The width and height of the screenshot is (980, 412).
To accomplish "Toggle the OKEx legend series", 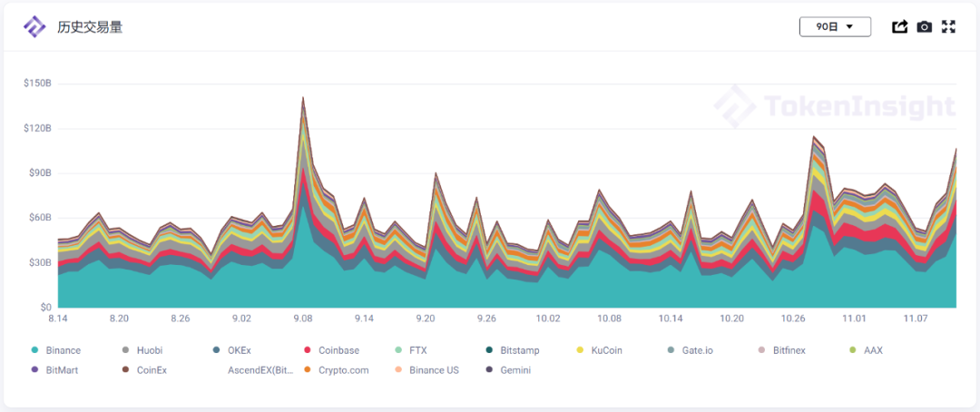I will click(x=232, y=350).
